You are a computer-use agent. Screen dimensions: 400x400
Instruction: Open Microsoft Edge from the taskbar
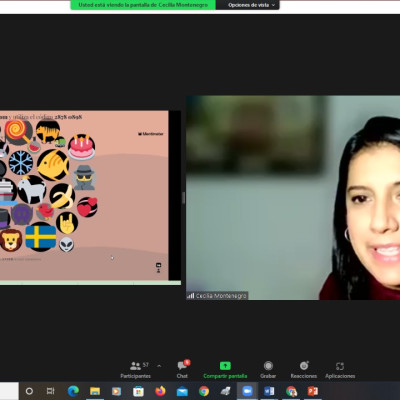click(73, 391)
